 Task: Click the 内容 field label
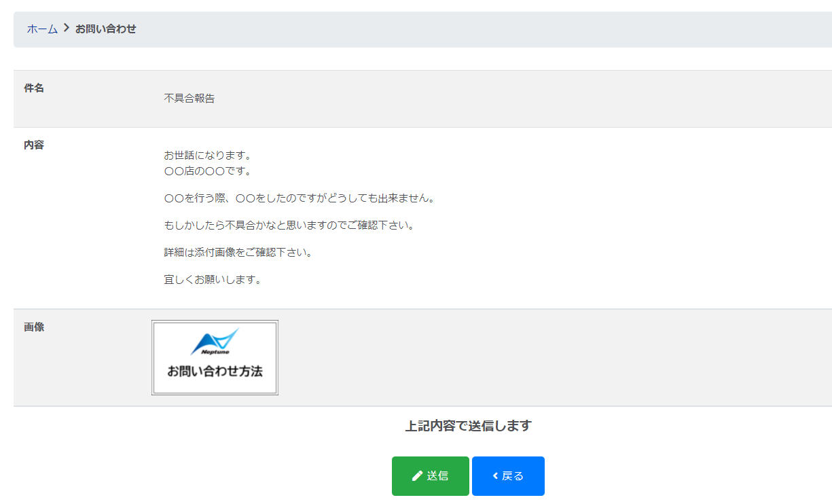(x=34, y=145)
